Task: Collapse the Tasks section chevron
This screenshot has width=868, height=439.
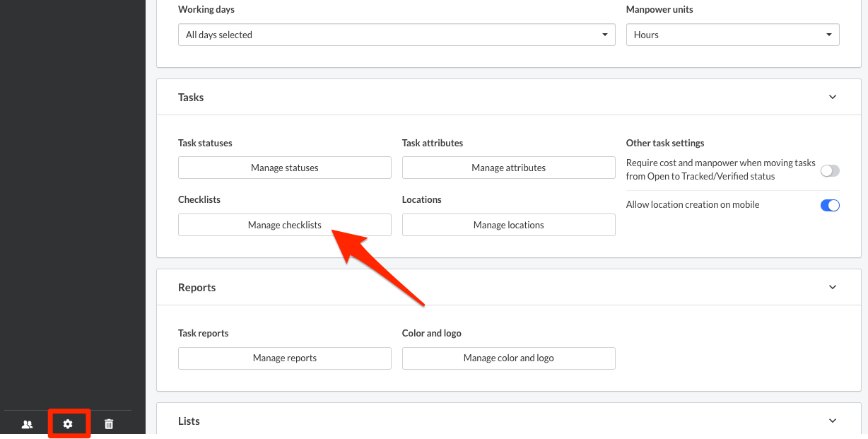Action: [832, 97]
